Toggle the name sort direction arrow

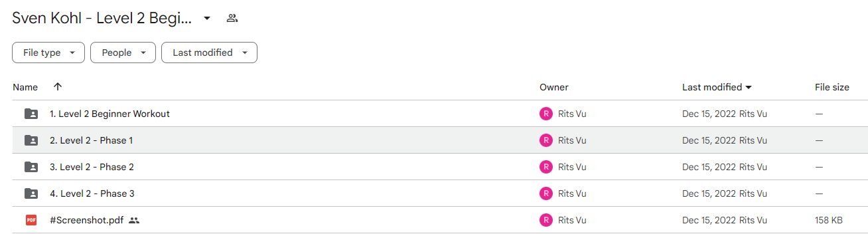[x=58, y=87]
